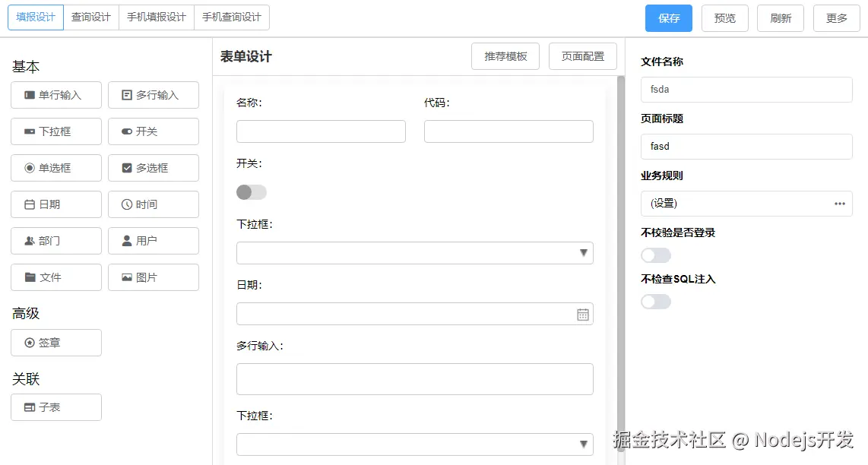Add the 子表 subtable component under 关联
This screenshot has width=868, height=465.
tap(55, 406)
